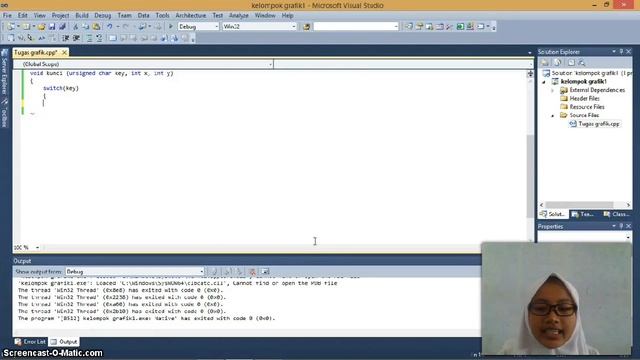
Task: Click the Show All Files icon in Solution Explorer
Action: [x=558, y=62]
